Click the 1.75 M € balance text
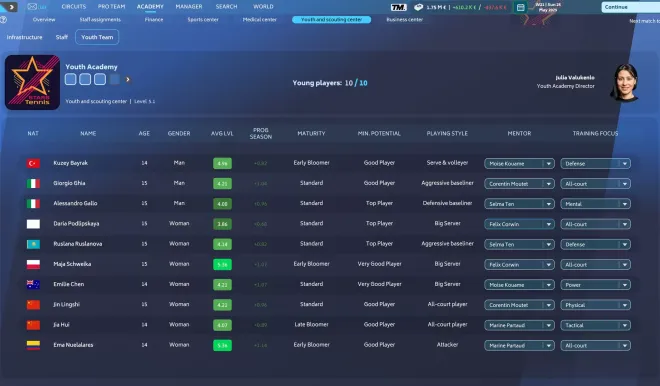The width and height of the screenshot is (660, 386). (436, 7)
